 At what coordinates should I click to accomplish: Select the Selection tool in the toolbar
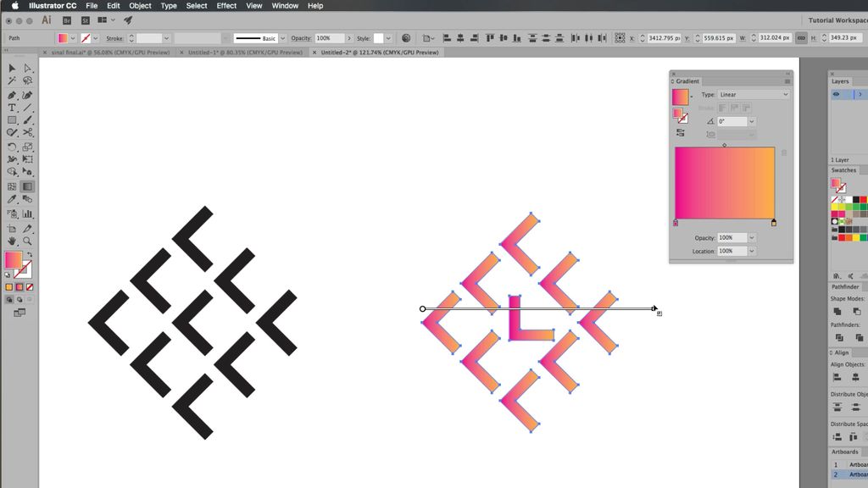11,67
